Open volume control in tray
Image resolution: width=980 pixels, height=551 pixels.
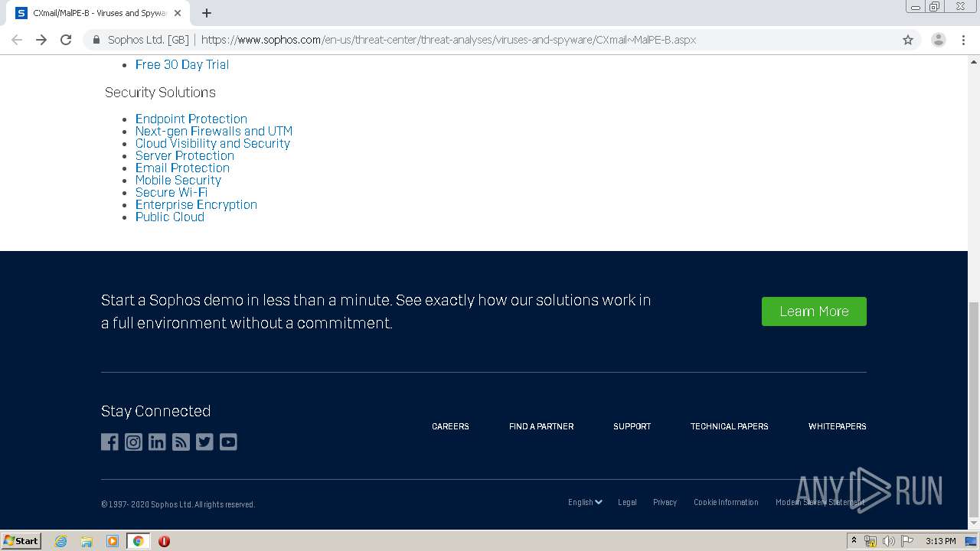tap(889, 541)
